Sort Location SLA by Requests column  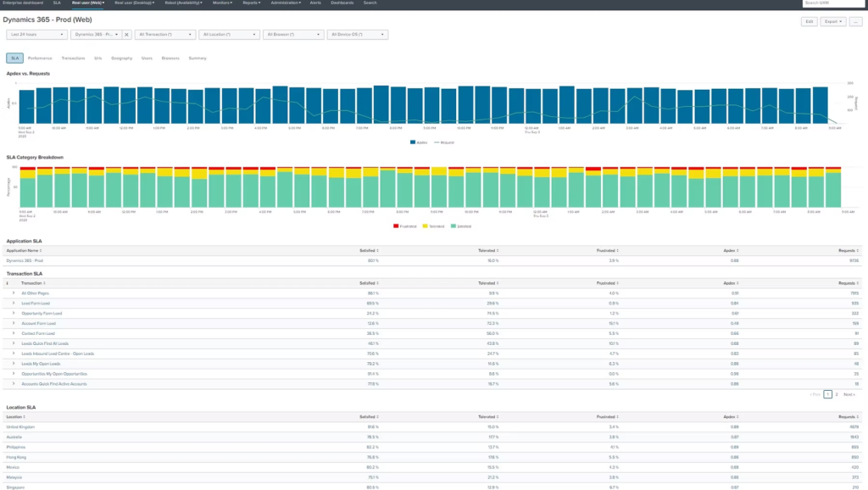point(848,417)
